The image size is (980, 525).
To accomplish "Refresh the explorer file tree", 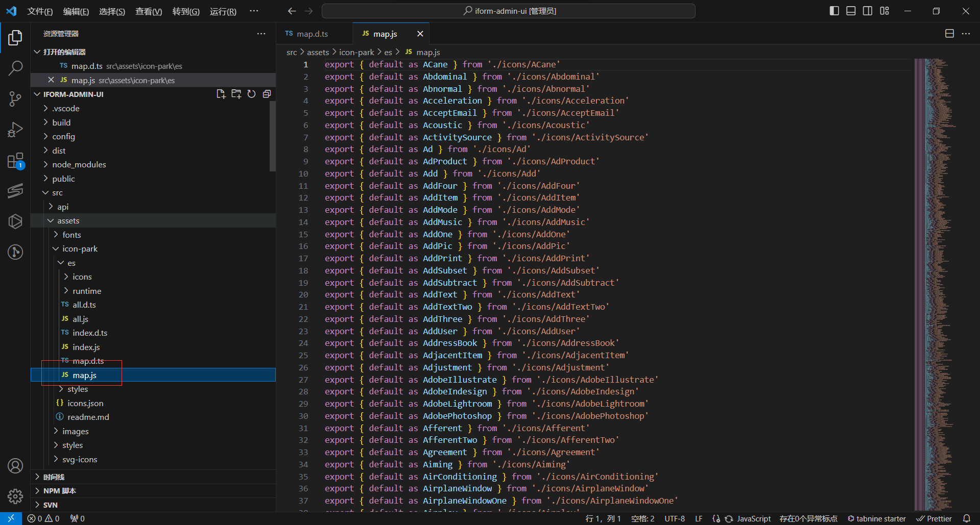I will point(251,94).
